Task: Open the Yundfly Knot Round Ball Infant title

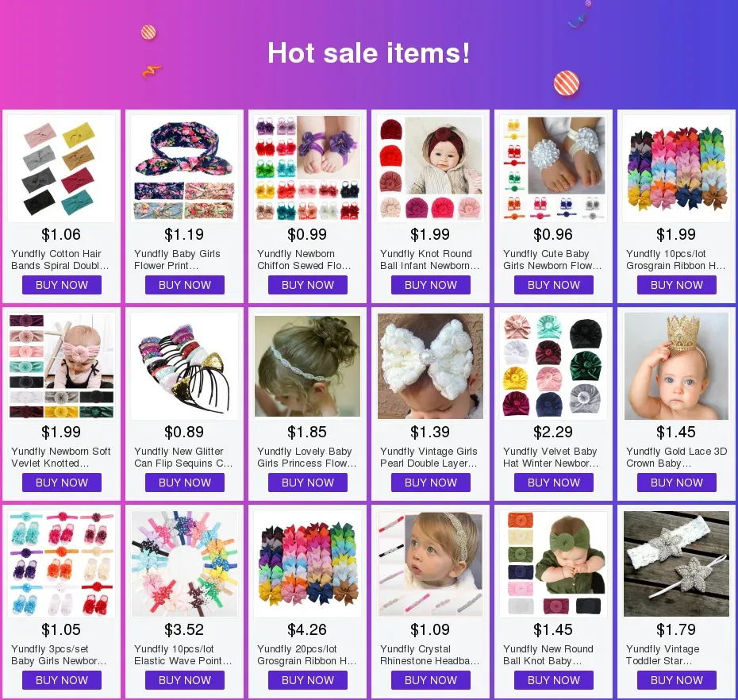Action: click(430, 260)
